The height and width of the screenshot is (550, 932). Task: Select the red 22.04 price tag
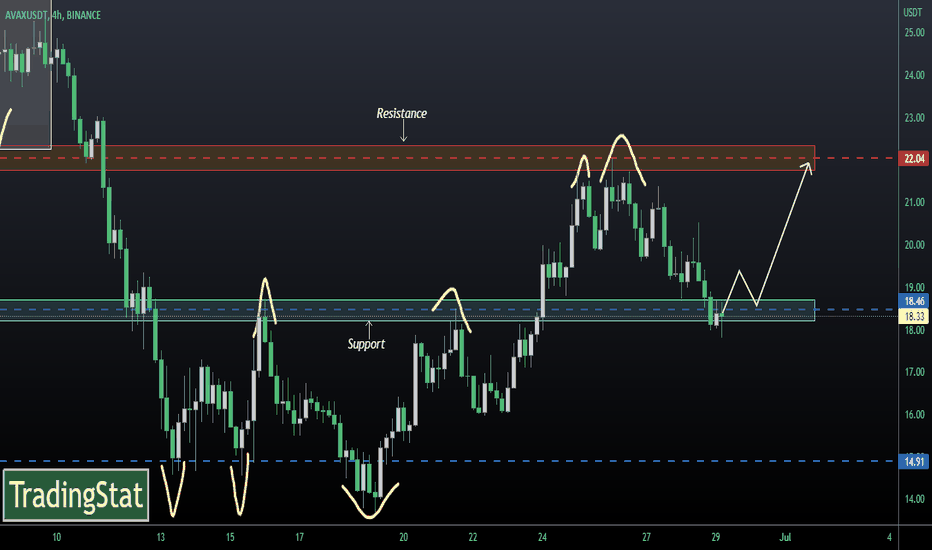coord(914,158)
